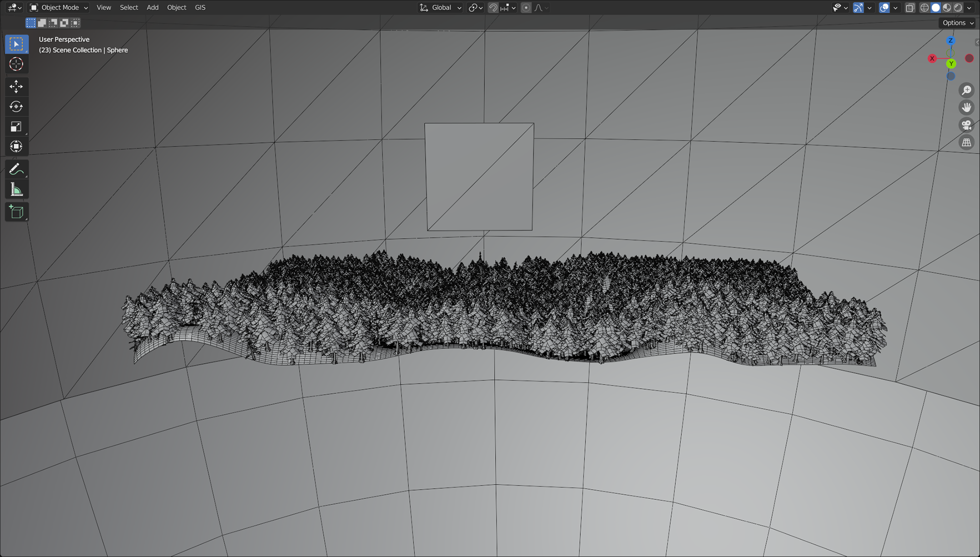The image size is (980, 557).
Task: Click the Transform tool icon
Action: 16,146
